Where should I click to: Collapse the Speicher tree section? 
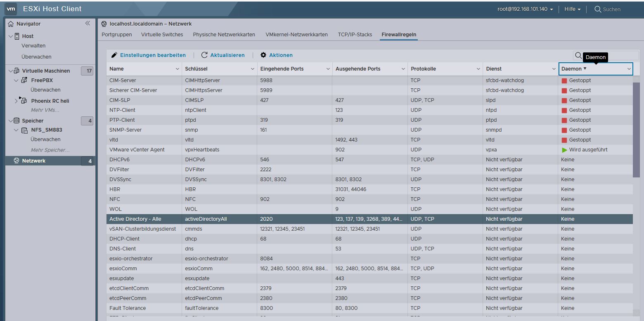(11, 121)
